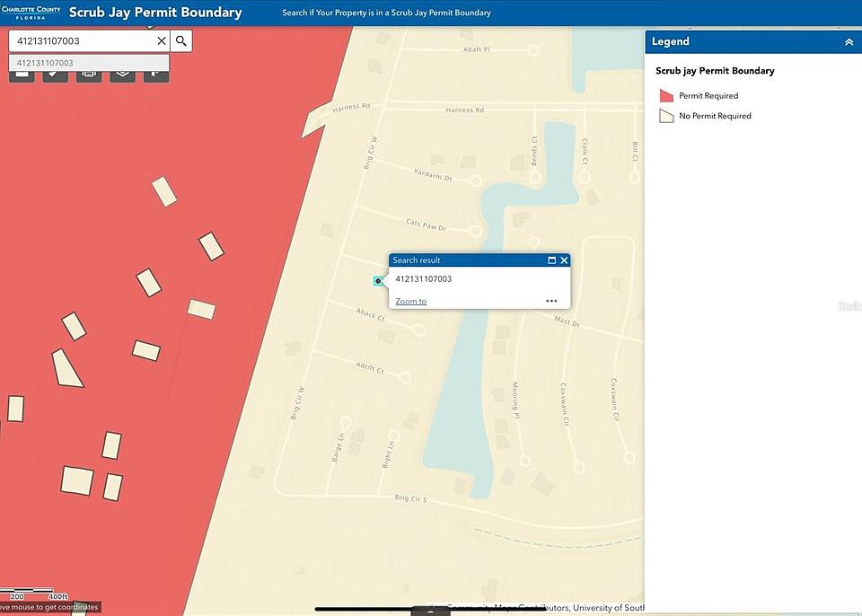This screenshot has height=616, width=862.
Task: Maximize the Search result popup
Action: [x=552, y=260]
